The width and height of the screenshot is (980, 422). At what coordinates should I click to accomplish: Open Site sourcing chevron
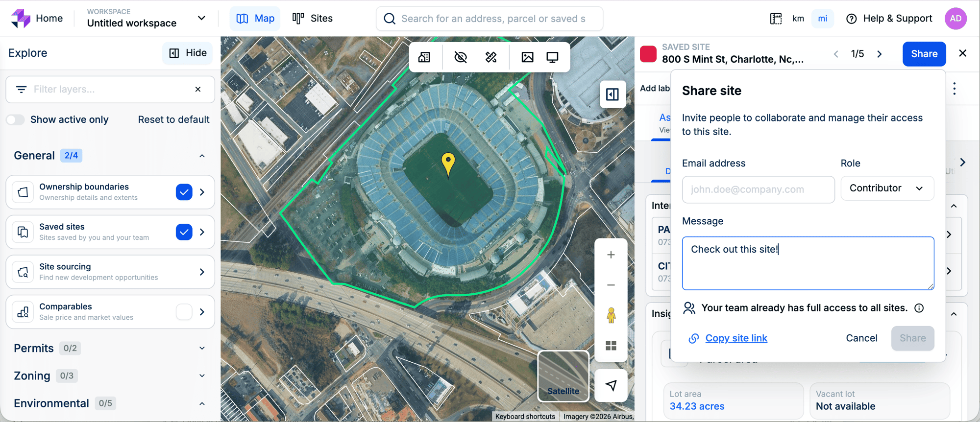point(202,272)
